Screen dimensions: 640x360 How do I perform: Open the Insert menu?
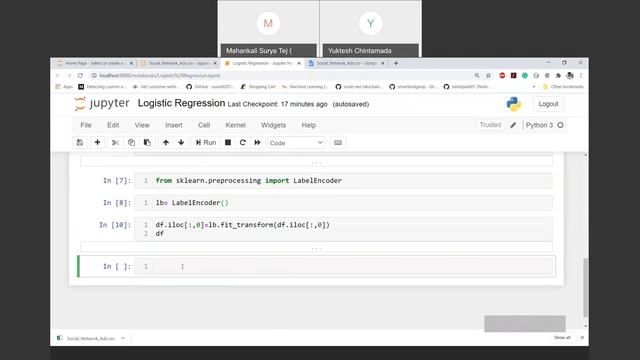(174, 125)
